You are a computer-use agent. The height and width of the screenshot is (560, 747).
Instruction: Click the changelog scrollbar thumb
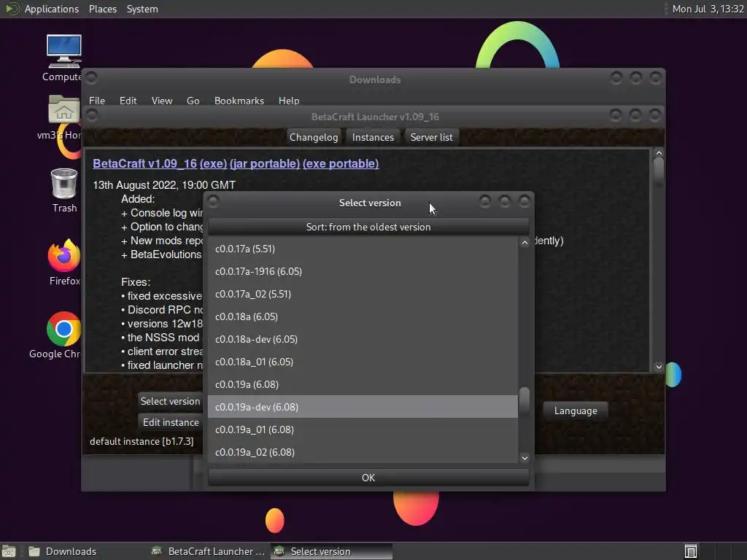point(659,172)
